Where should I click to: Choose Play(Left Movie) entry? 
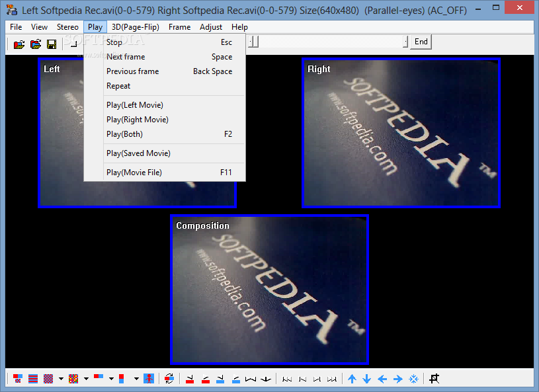click(x=165, y=105)
